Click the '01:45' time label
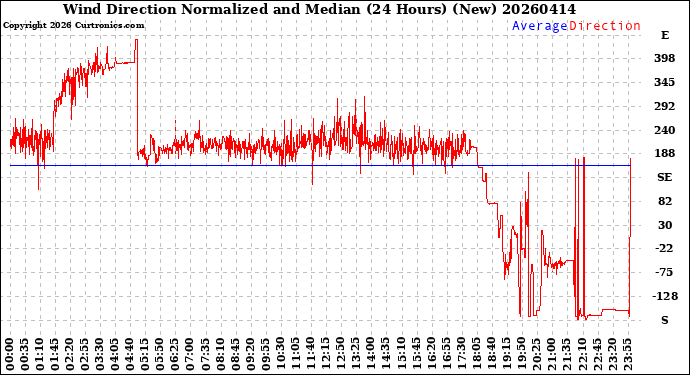The image size is (690, 375). [55, 355]
